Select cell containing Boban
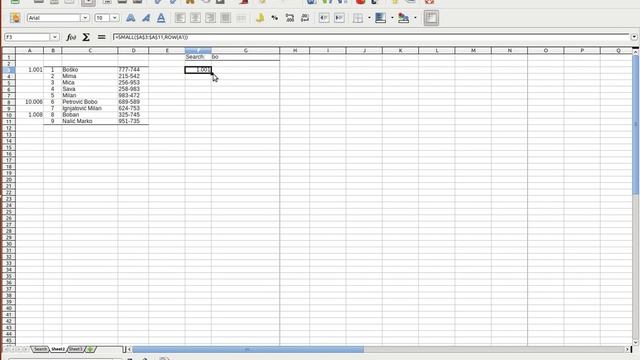 (90, 115)
